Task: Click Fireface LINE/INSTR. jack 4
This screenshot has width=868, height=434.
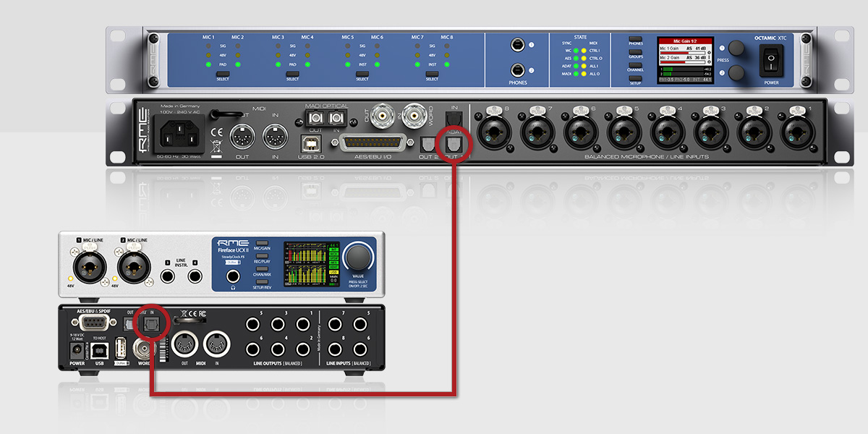Action: pyautogui.click(x=195, y=275)
